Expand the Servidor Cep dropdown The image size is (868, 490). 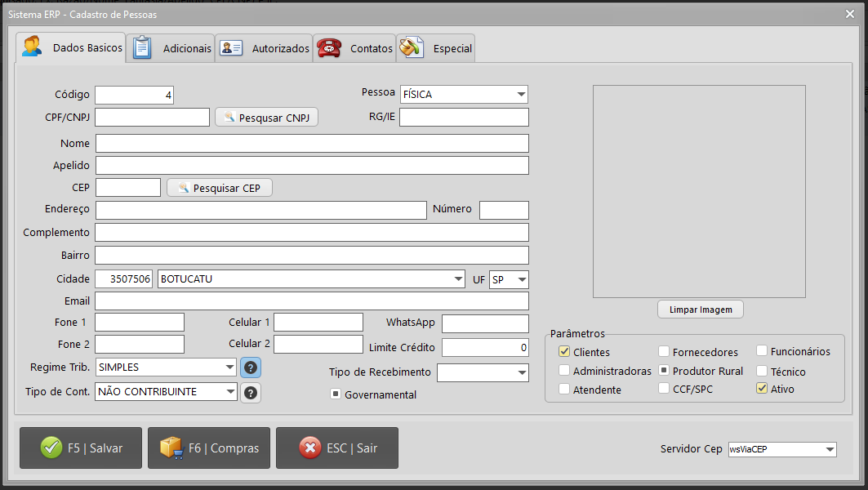830,449
